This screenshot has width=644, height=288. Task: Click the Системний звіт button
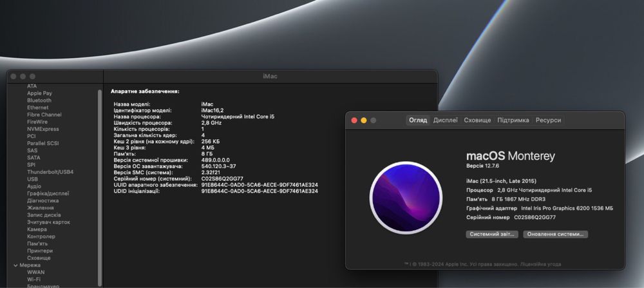tap(491, 234)
